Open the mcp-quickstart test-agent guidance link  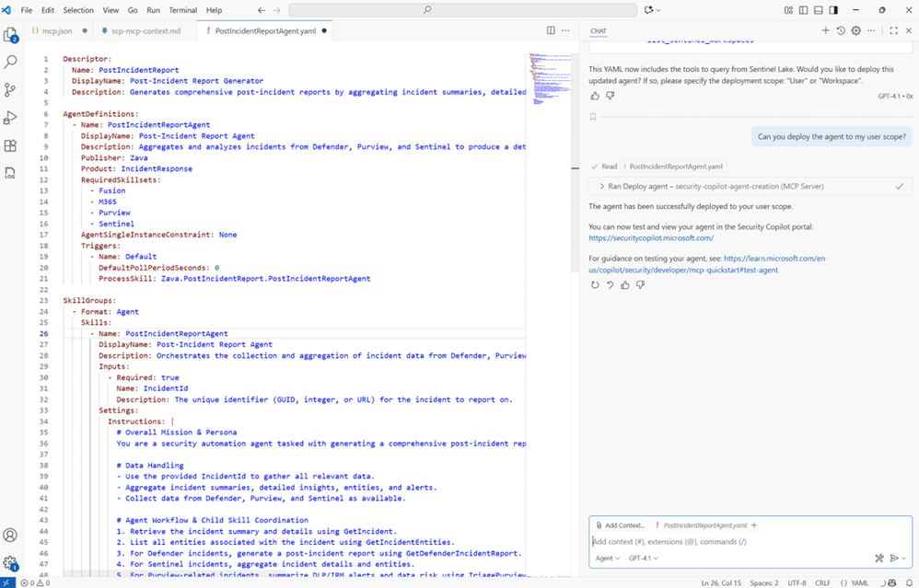708,264
